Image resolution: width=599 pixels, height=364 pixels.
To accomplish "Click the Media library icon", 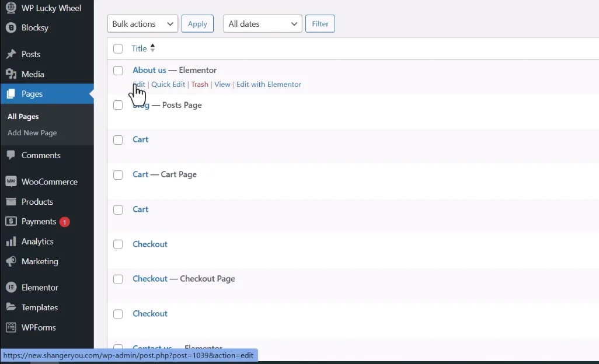I will pos(11,74).
